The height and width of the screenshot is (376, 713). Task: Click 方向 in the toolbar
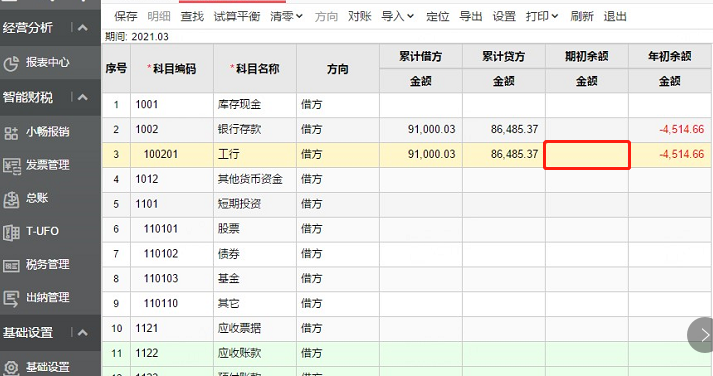(x=326, y=16)
